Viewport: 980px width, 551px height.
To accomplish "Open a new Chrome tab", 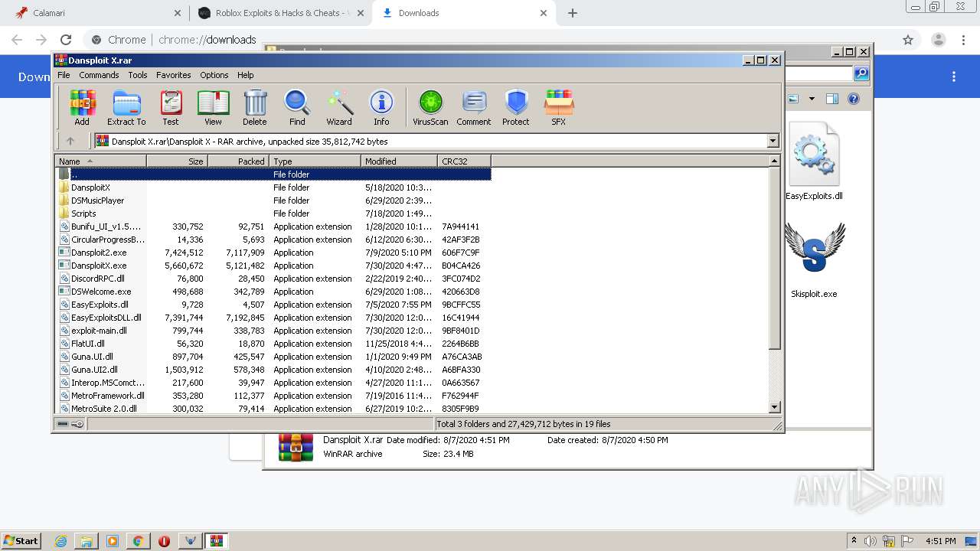I will tap(573, 13).
